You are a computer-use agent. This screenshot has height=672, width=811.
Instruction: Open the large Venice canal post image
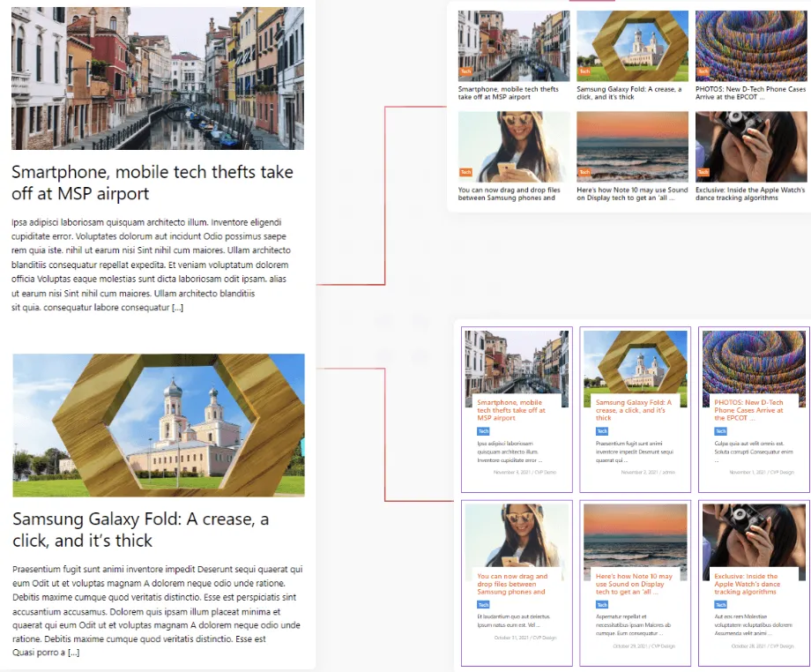click(x=158, y=78)
